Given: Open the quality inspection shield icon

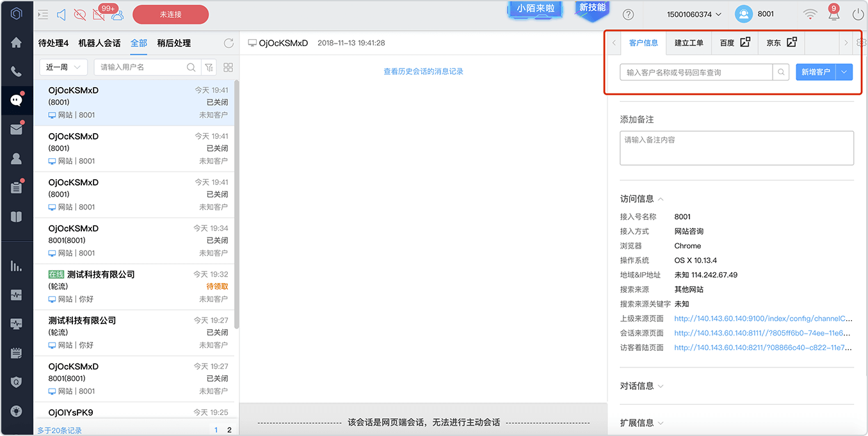Looking at the screenshot, I should (x=16, y=382).
